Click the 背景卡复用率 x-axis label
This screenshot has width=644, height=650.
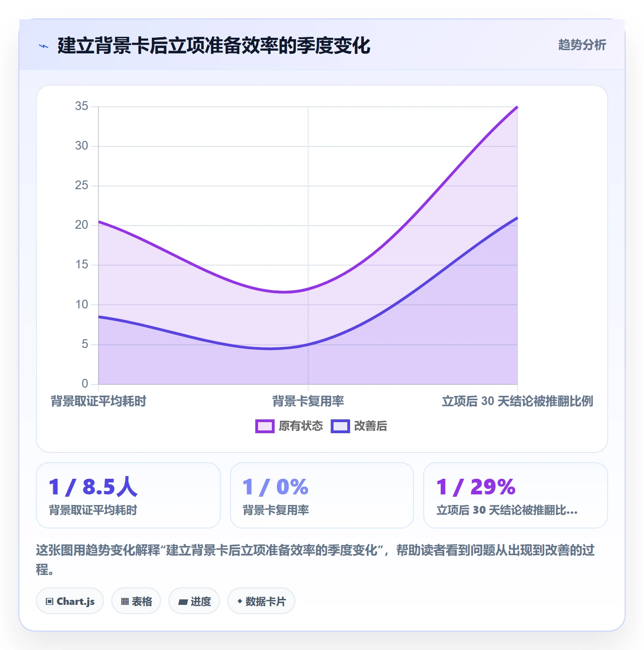tap(308, 401)
